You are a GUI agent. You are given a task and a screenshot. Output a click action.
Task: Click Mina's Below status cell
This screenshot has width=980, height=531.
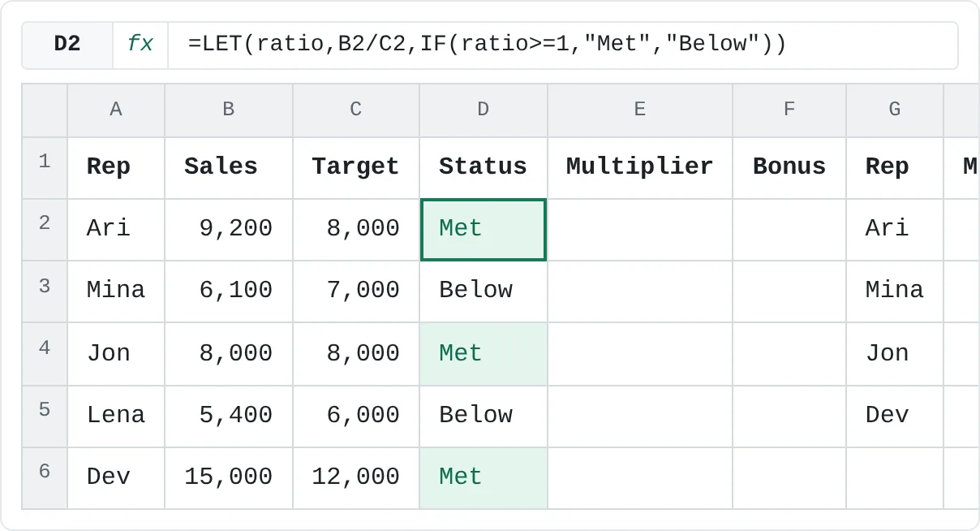tap(484, 291)
